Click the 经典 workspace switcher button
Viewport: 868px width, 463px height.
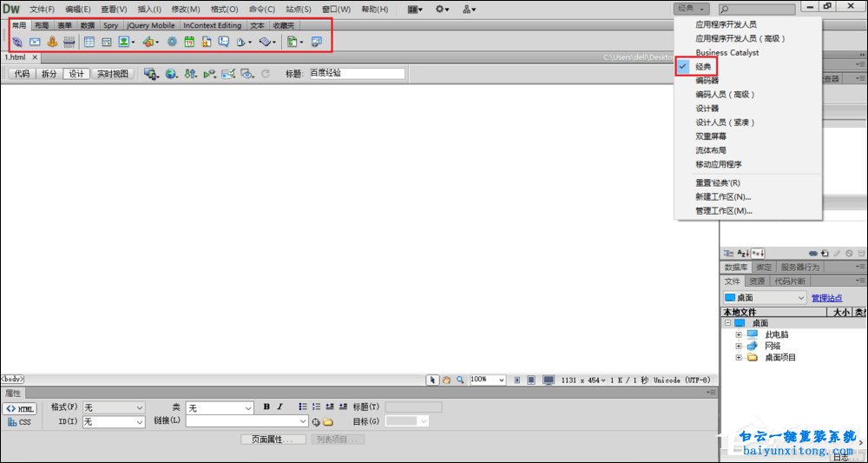(692, 9)
